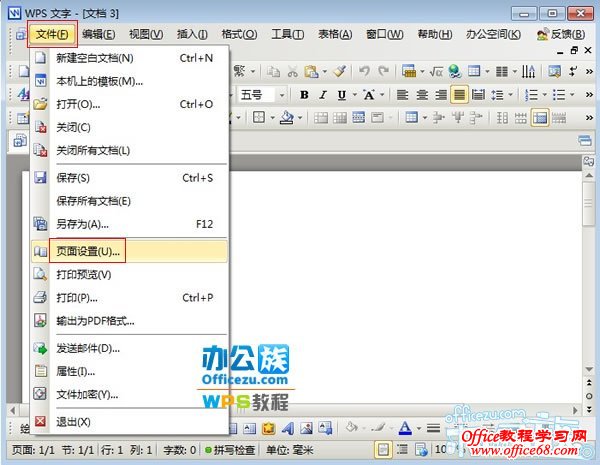Choose 本机上的模板(M)... entry

[x=130, y=81]
